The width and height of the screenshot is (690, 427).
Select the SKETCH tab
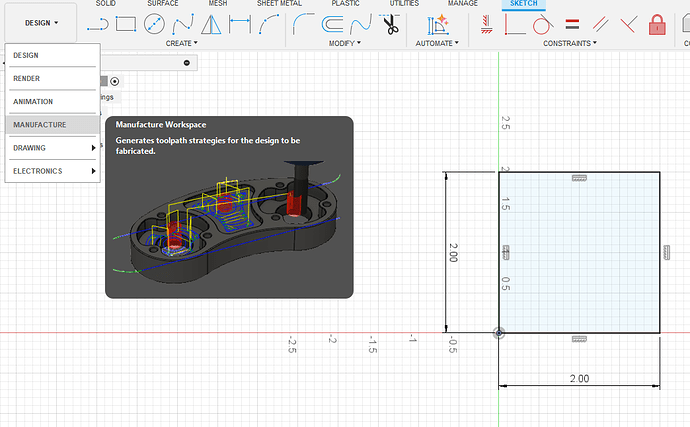click(x=524, y=4)
